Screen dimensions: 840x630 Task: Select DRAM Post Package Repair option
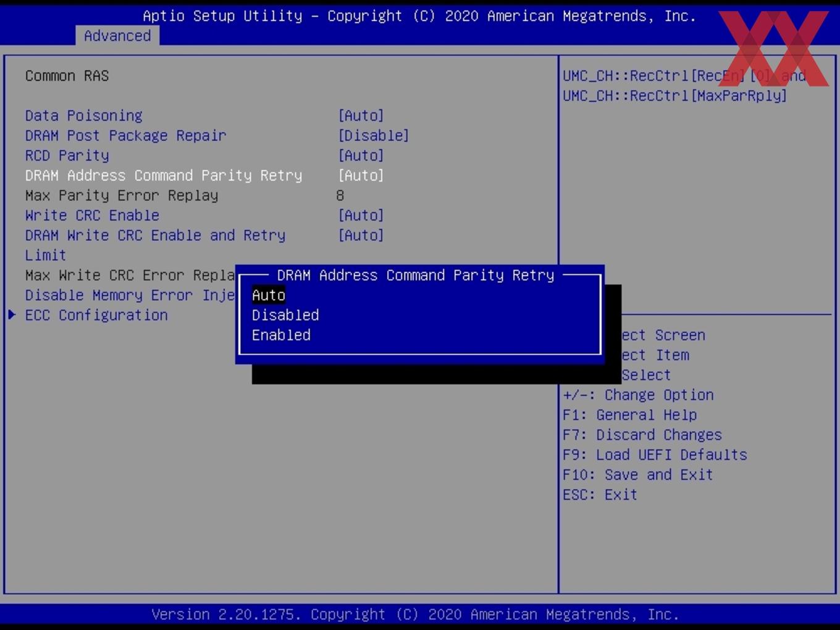(x=126, y=135)
